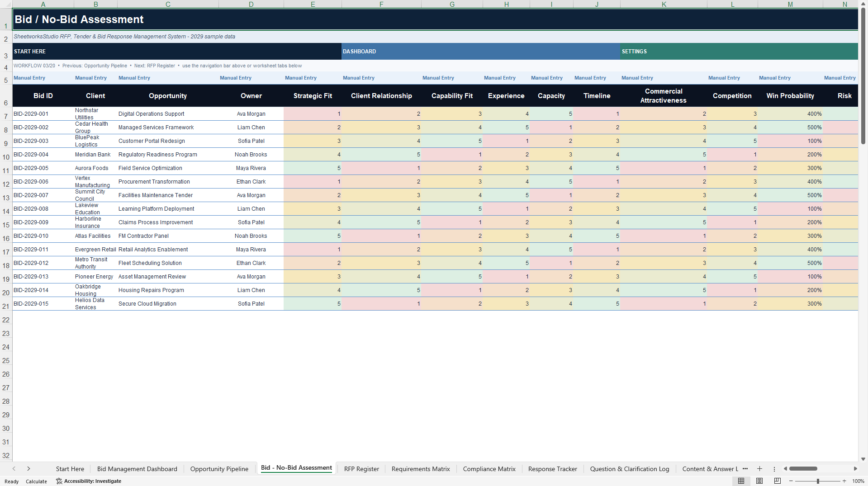
Task: Click the Win Probability column heading
Action: (790, 96)
